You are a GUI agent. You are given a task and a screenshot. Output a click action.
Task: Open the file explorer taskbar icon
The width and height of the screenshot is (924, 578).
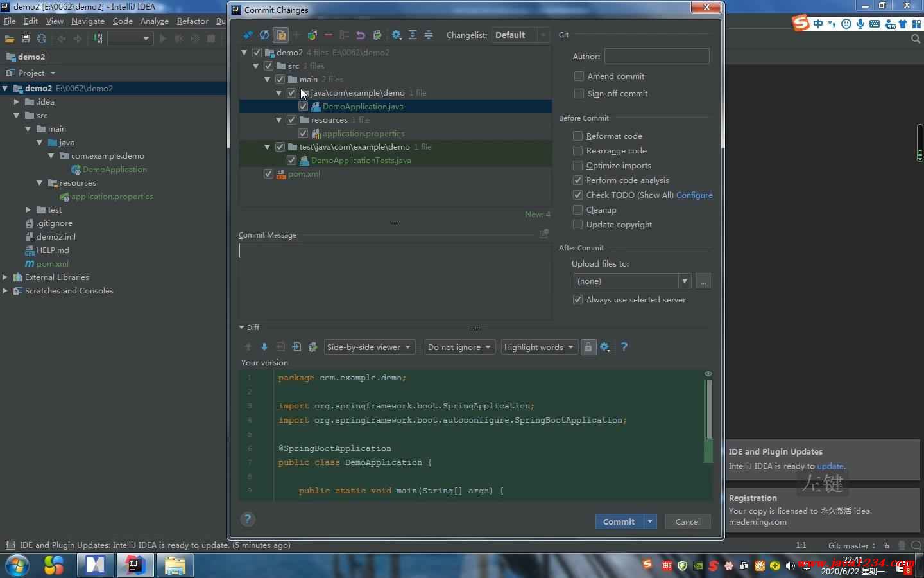tap(175, 565)
